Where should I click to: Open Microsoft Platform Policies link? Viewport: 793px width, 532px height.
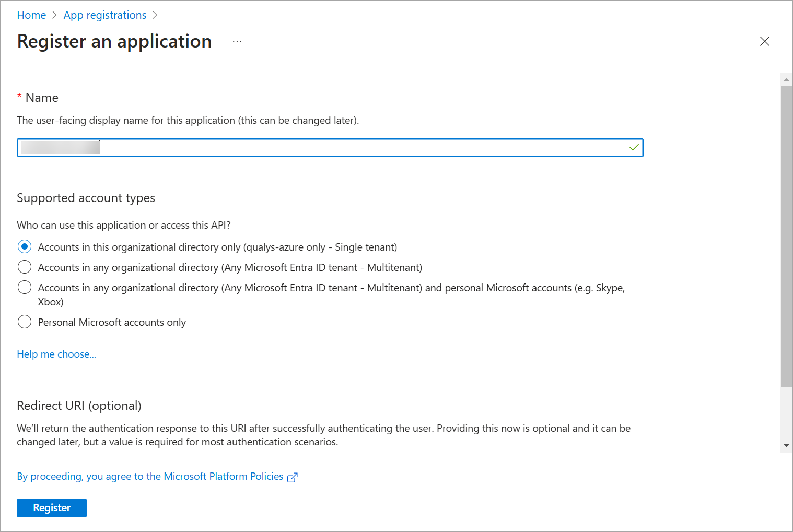click(150, 476)
